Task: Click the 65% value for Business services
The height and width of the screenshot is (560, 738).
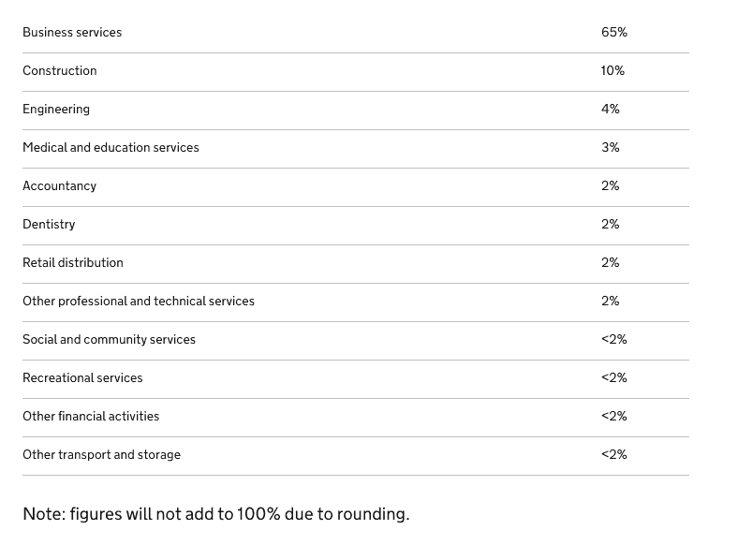Action: click(614, 32)
